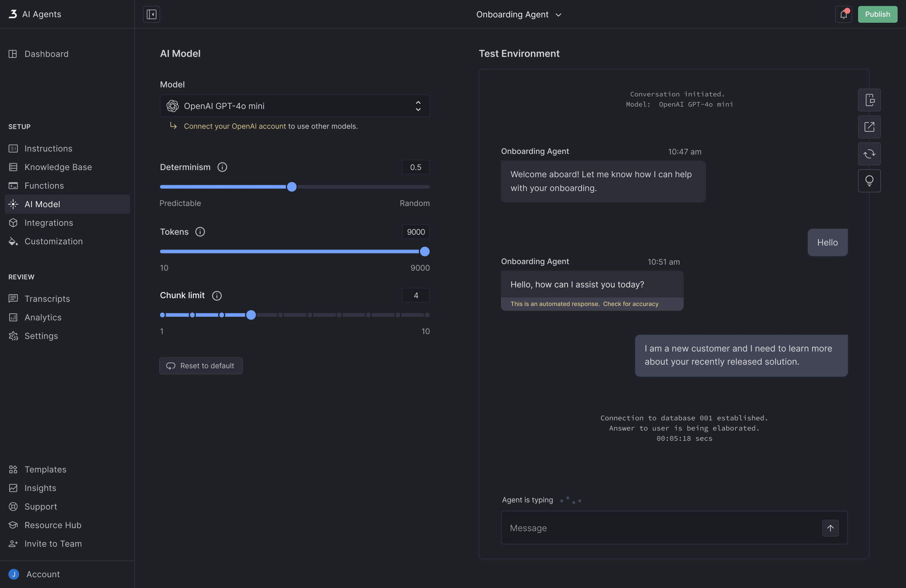Click Check for accuracy link
This screenshot has height=588, width=906.
coord(630,304)
